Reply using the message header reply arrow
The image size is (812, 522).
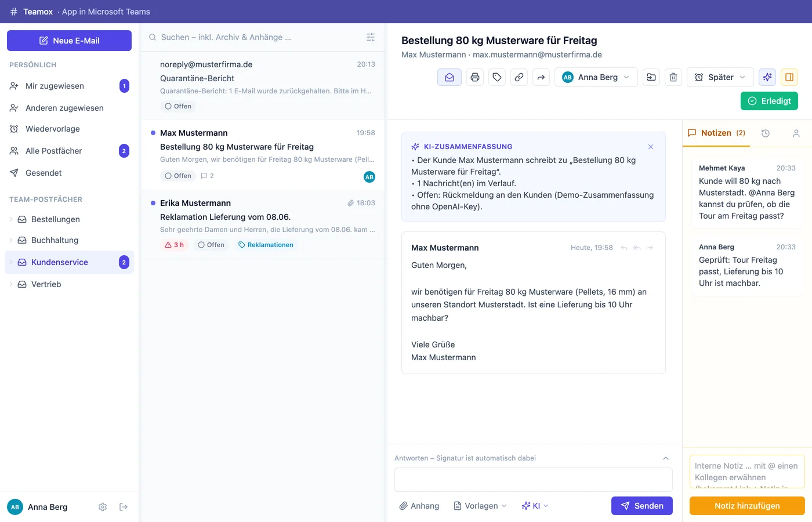tap(624, 248)
